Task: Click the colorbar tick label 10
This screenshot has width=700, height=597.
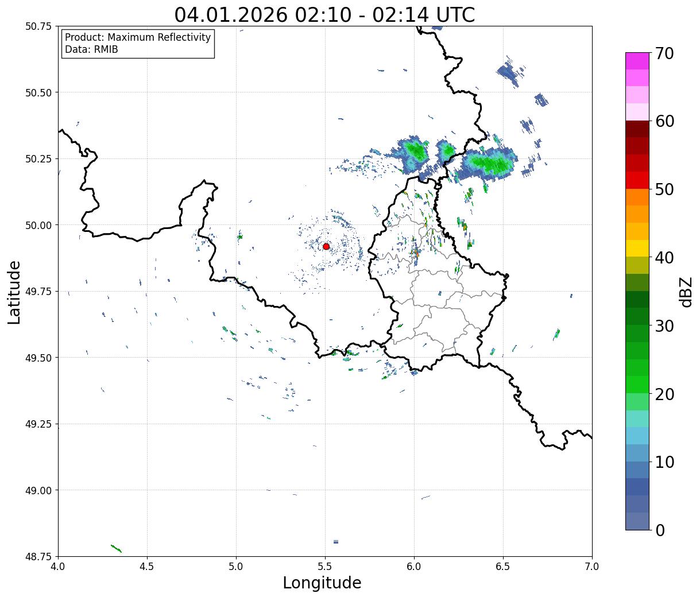Action: point(664,462)
